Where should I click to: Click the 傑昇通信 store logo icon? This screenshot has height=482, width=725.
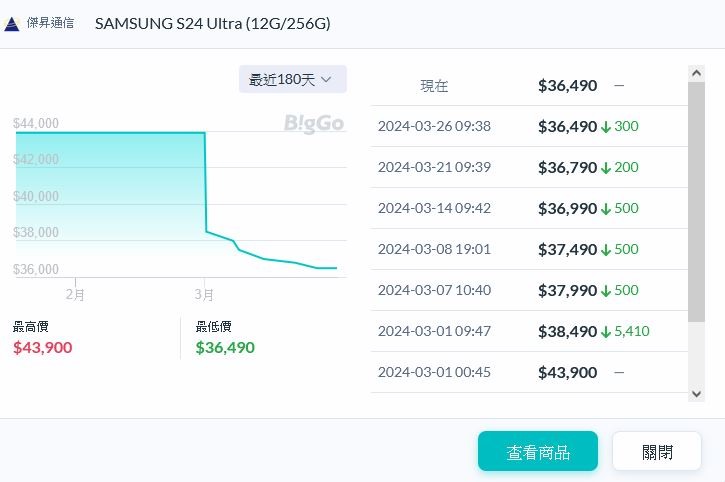(x=12, y=24)
